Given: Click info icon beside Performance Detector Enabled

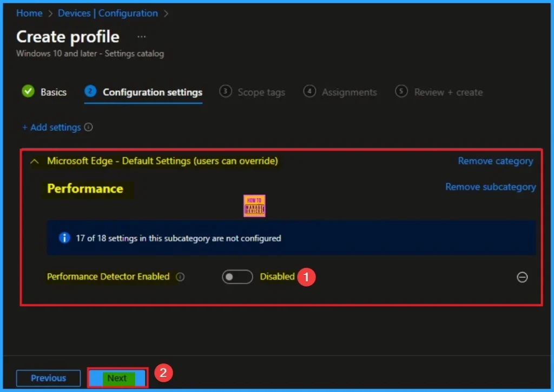Looking at the screenshot, I should point(180,277).
